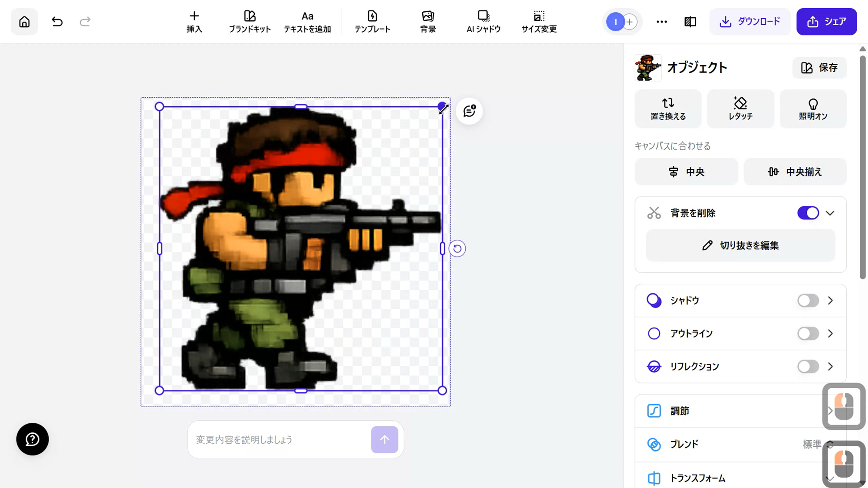The image size is (868, 488).
Task: Click the top-middle selection edge handle
Action: click(301, 107)
